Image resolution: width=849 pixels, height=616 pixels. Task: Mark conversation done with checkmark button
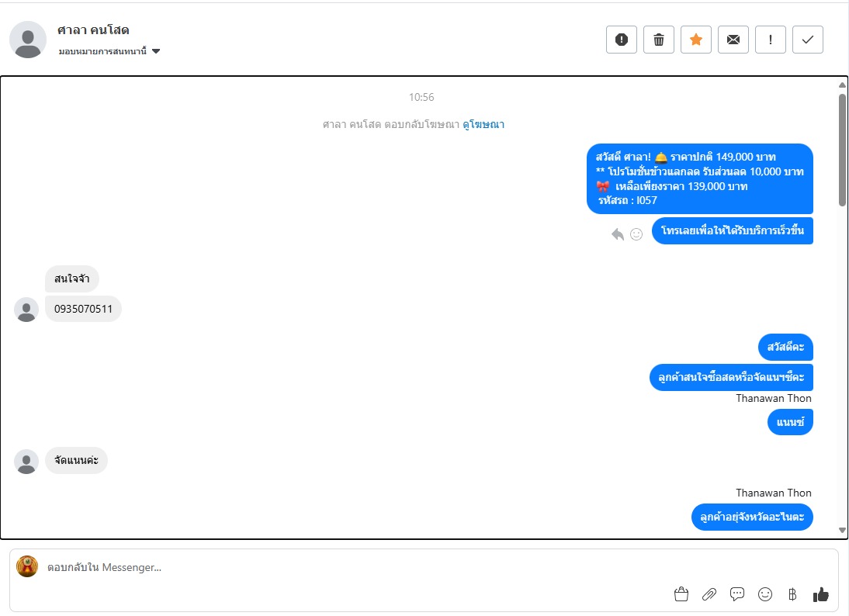coord(807,40)
